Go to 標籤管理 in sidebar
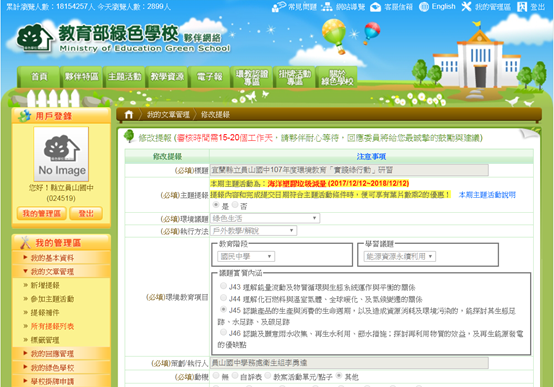Viewport: 554px width, 387px height. pos(45,340)
